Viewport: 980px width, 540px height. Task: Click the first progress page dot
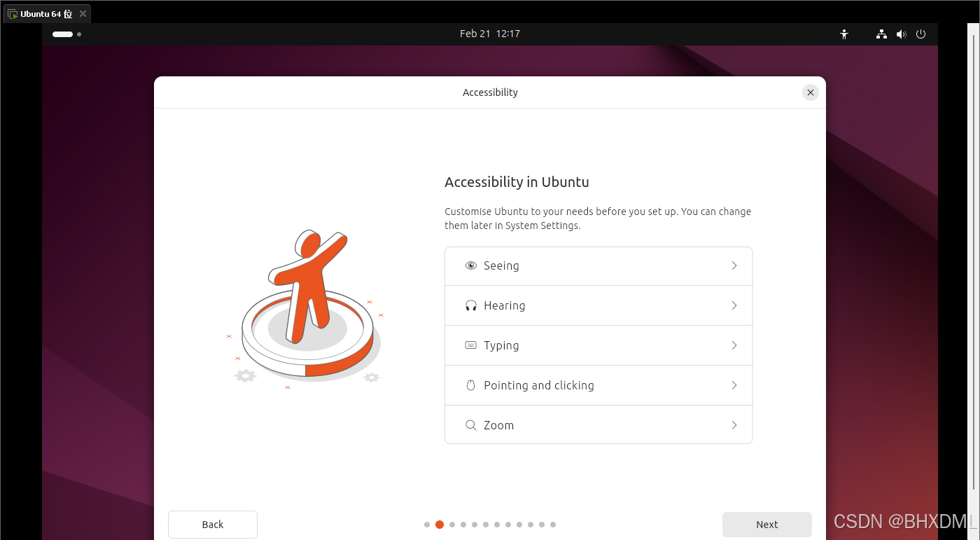click(427, 525)
